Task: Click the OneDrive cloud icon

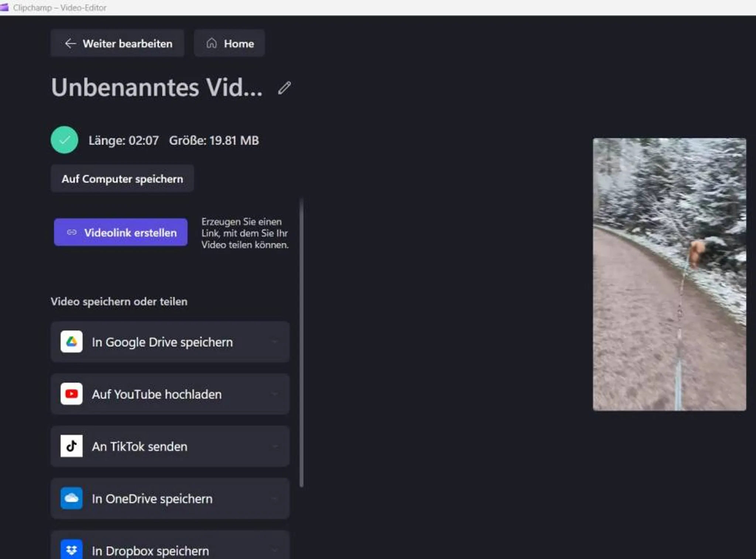Action: click(x=72, y=498)
